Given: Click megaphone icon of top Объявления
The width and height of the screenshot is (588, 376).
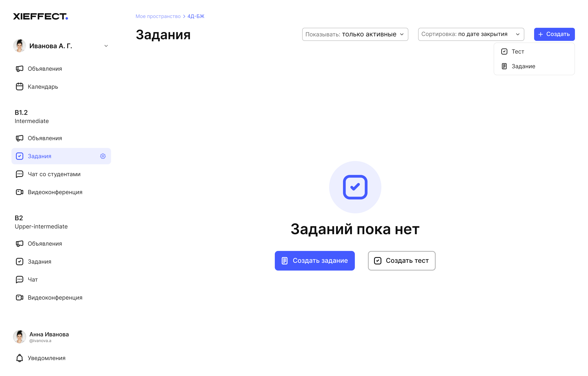Looking at the screenshot, I should click(x=20, y=69).
